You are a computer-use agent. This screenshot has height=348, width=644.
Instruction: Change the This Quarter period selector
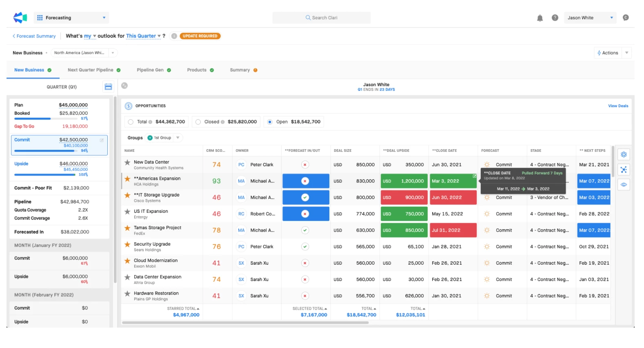click(x=143, y=36)
